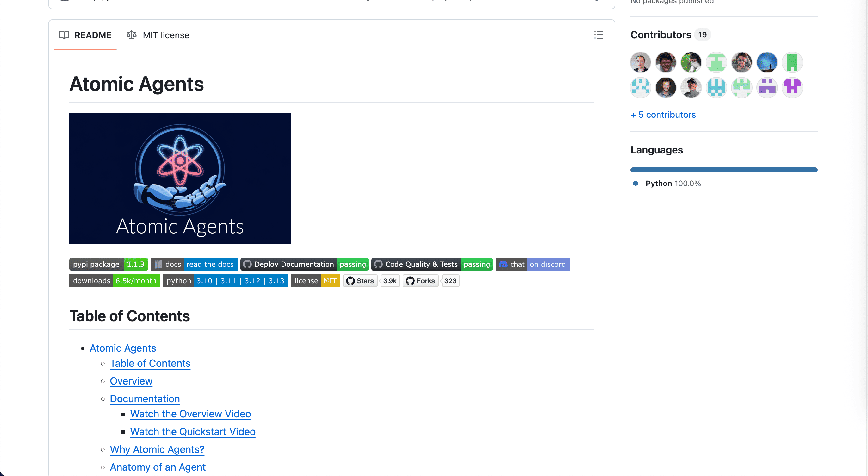The image size is (868, 476).
Task: Click the Python language bar
Action: tap(724, 170)
